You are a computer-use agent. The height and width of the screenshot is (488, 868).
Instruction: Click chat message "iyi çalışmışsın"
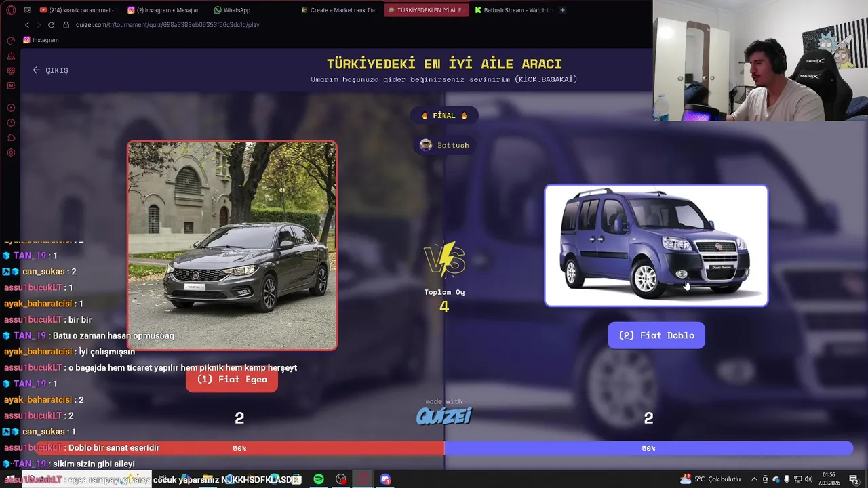pyautogui.click(x=107, y=352)
